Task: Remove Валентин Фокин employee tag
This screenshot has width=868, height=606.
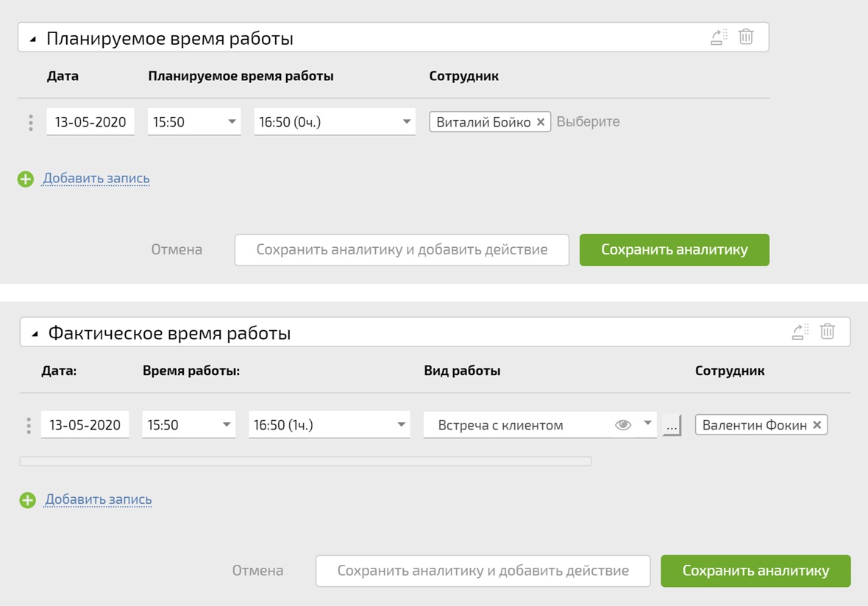Action: tap(817, 425)
